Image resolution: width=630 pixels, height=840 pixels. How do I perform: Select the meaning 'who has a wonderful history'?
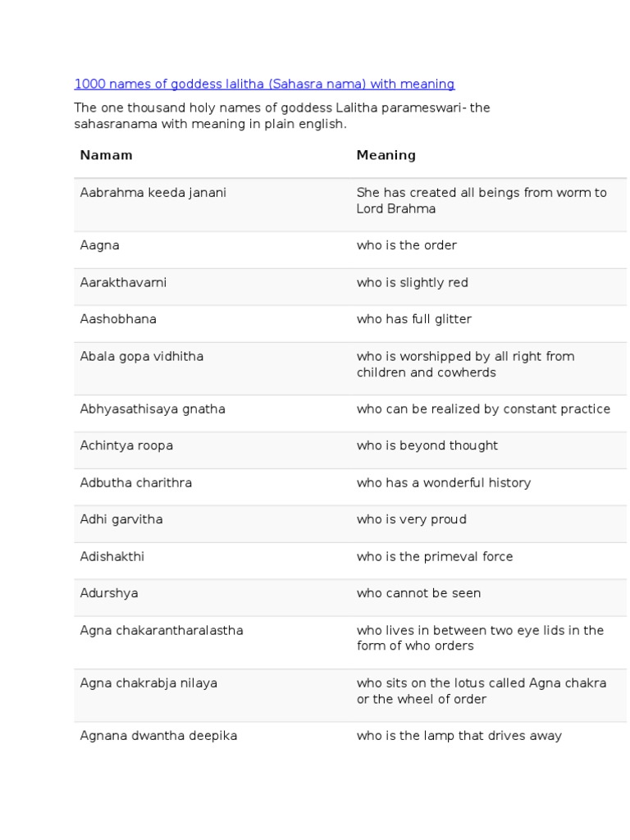click(444, 483)
